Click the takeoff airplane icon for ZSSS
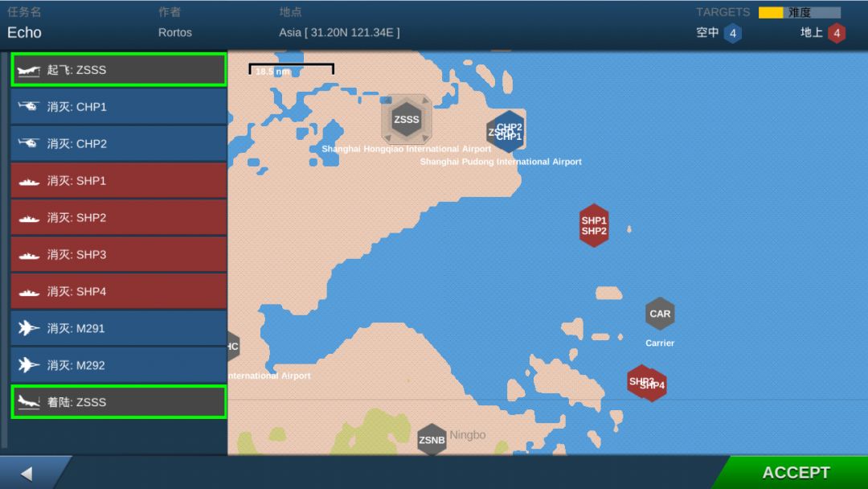This screenshot has width=868, height=489. pyautogui.click(x=29, y=70)
